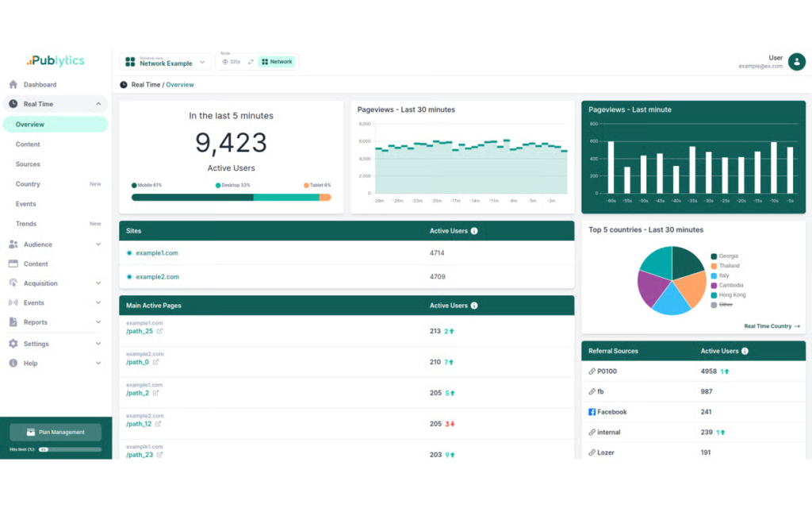Click the mode swap arrows
This screenshot has width=812, height=508.
(251, 62)
